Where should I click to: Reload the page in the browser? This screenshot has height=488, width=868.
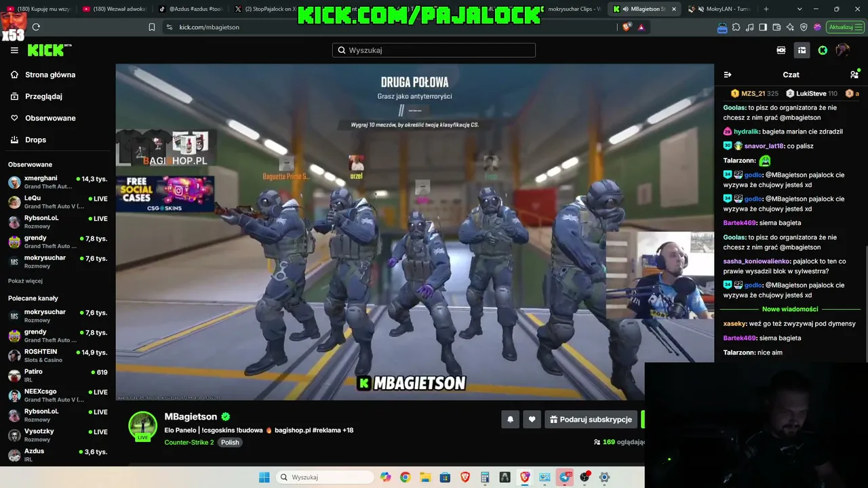(x=36, y=27)
